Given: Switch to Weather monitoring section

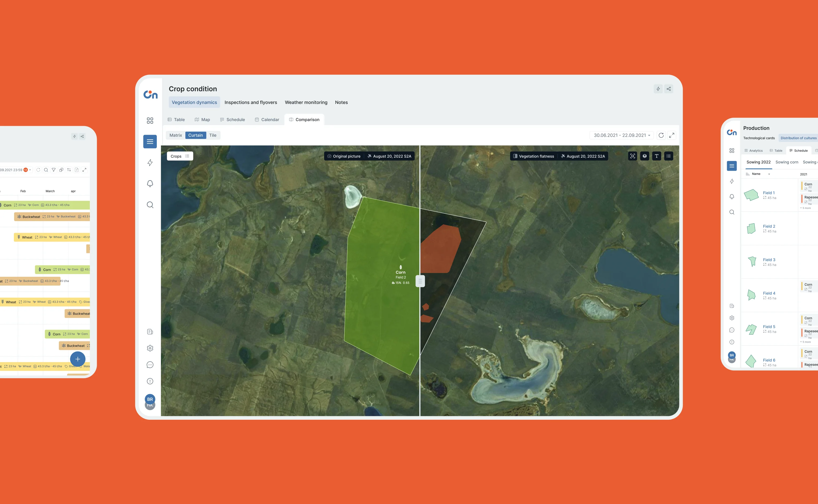Looking at the screenshot, I should [x=306, y=102].
